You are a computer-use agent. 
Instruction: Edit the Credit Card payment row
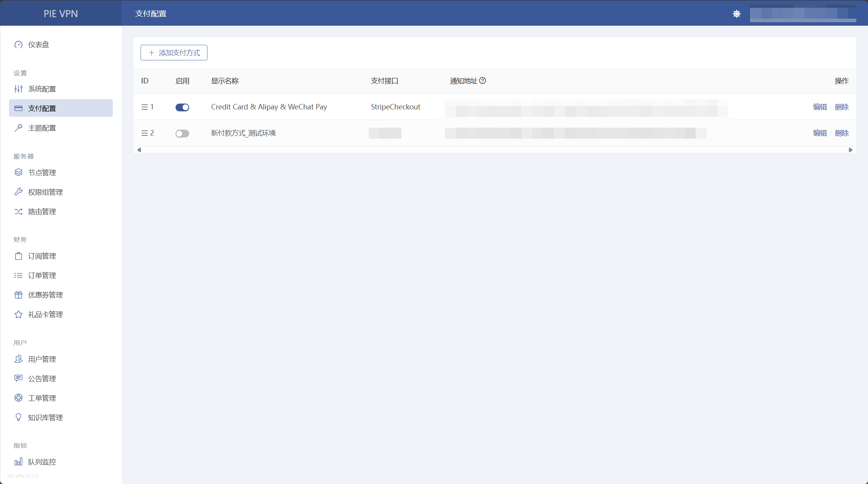click(820, 107)
